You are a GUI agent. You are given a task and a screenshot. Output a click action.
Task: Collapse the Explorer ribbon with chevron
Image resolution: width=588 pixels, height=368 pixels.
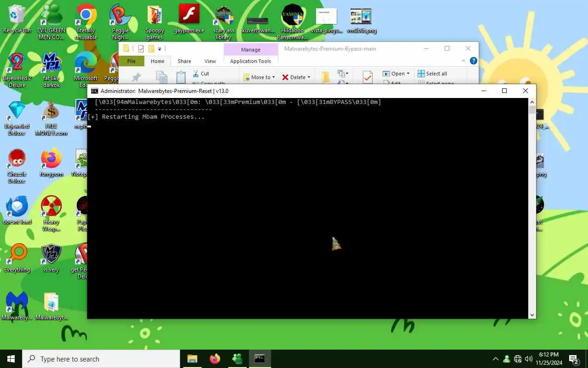click(464, 61)
